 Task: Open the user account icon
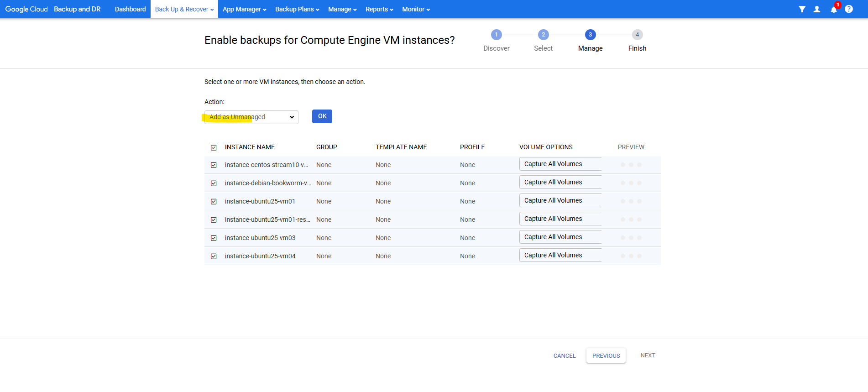(817, 9)
